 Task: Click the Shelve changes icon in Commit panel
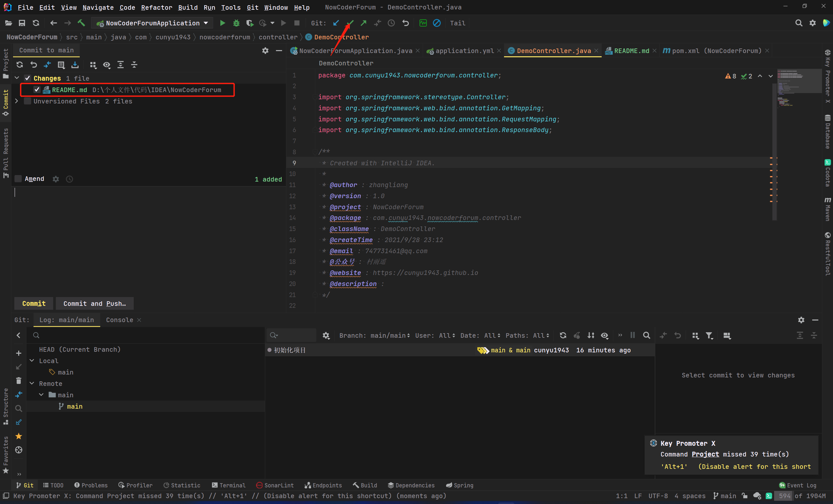click(75, 64)
